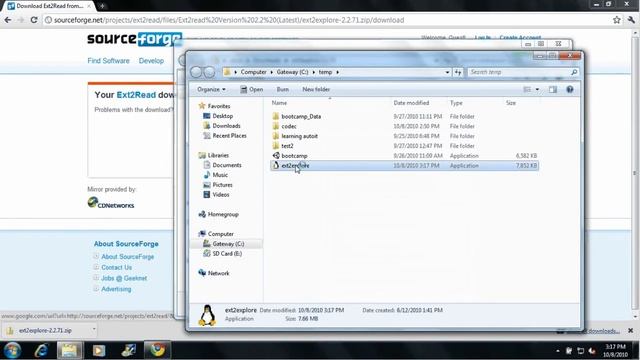Open Windows Explorer taskbar button

(x=69, y=350)
